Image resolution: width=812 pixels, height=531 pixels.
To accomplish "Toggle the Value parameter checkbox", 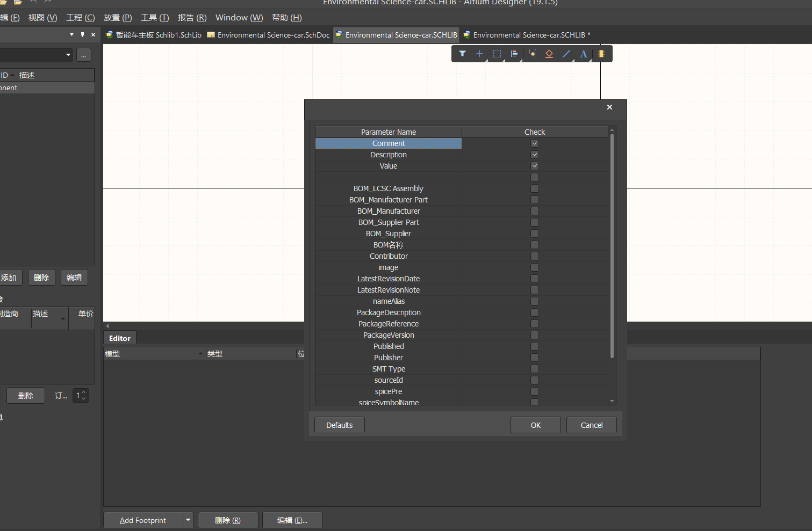I will [535, 166].
